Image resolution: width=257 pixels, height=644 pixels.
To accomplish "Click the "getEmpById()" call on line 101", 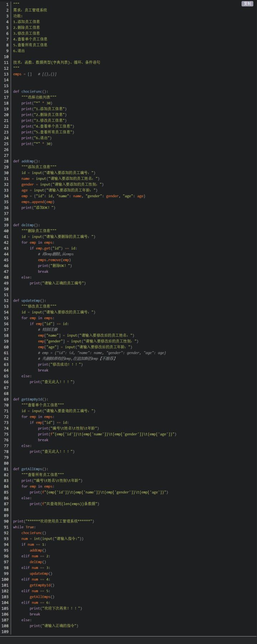I will 42,585.
